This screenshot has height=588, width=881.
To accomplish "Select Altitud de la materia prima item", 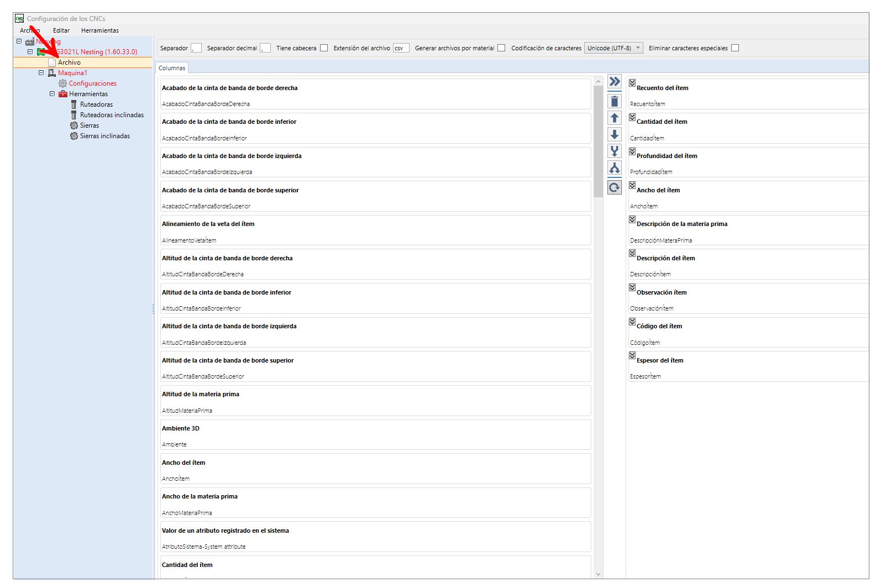I will (375, 401).
